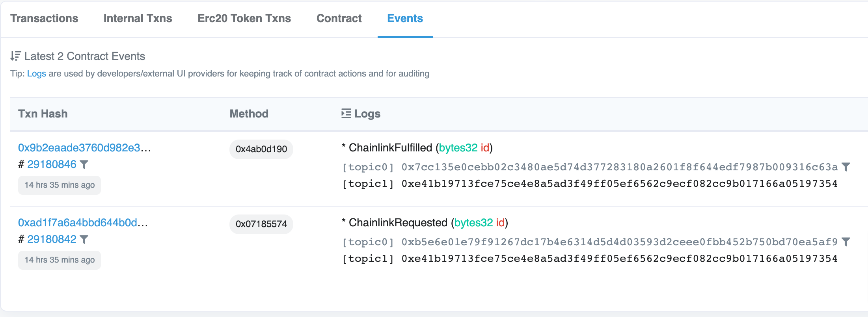This screenshot has width=868, height=317.
Task: Click the ChainlinkFulfilled topic1 hash value
Action: [619, 184]
